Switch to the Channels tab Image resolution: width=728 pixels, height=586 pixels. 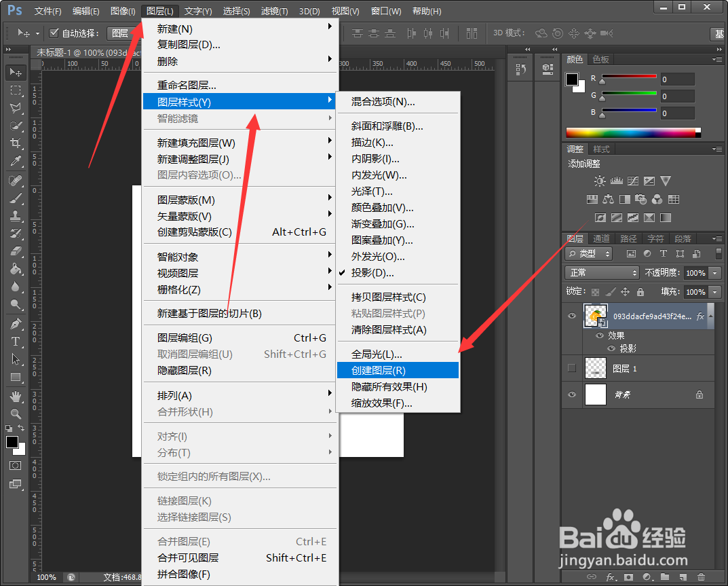[600, 238]
